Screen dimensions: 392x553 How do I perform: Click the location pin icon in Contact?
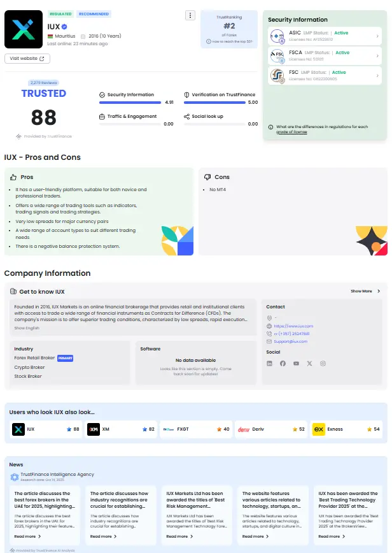tap(269, 318)
